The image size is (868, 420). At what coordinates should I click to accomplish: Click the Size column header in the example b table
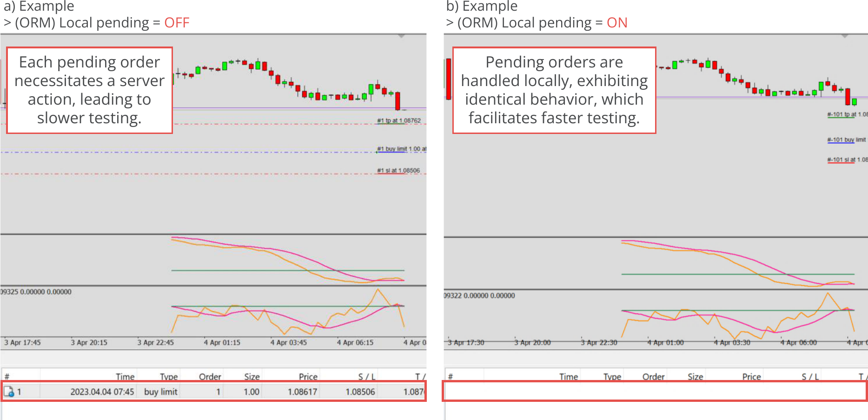click(696, 377)
